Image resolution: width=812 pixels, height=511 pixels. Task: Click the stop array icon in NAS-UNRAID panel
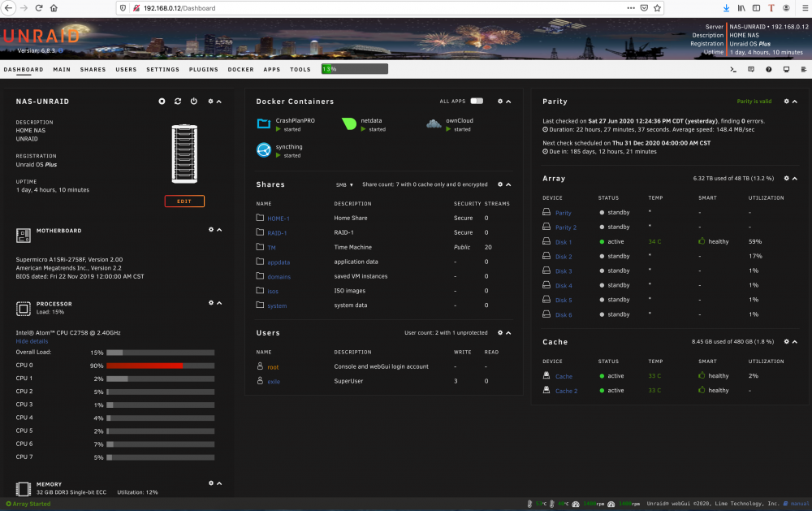(x=162, y=101)
